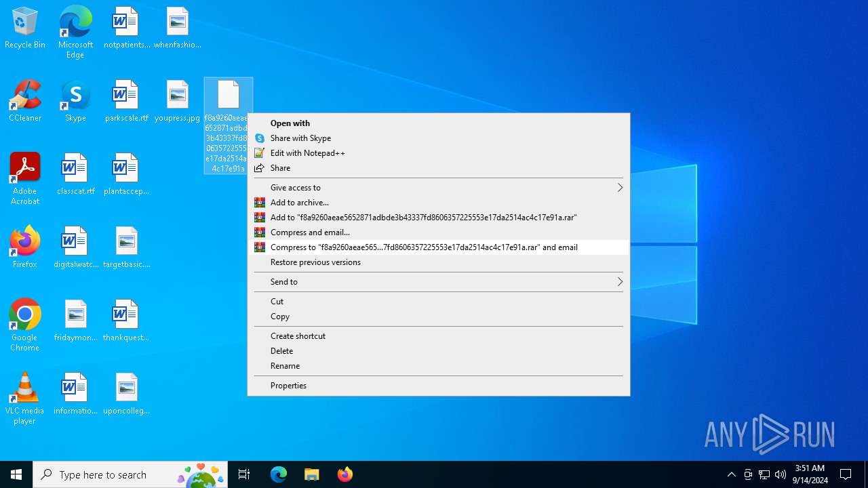Select the digitalwatc document icon

pyautogui.click(x=75, y=248)
